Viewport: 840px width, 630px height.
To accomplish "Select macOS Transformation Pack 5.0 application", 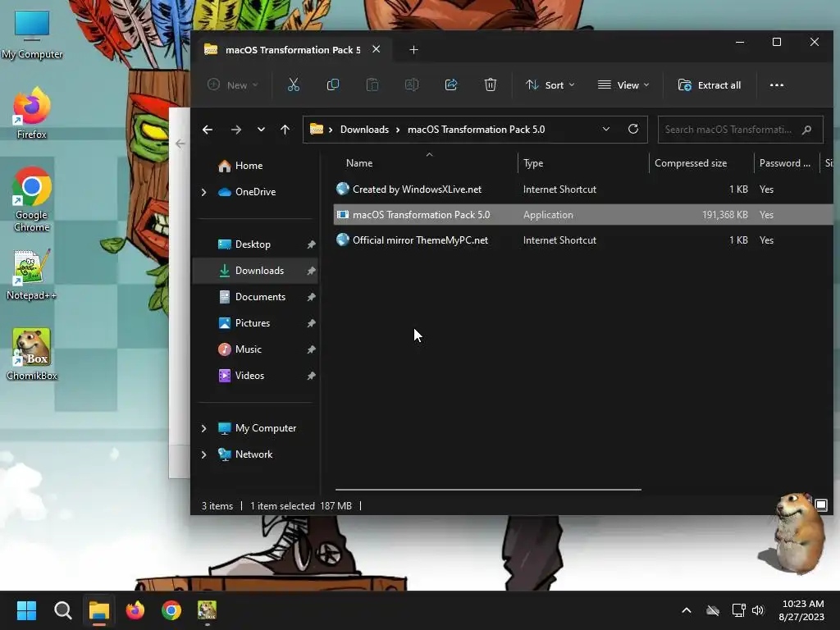I will tap(583, 214).
